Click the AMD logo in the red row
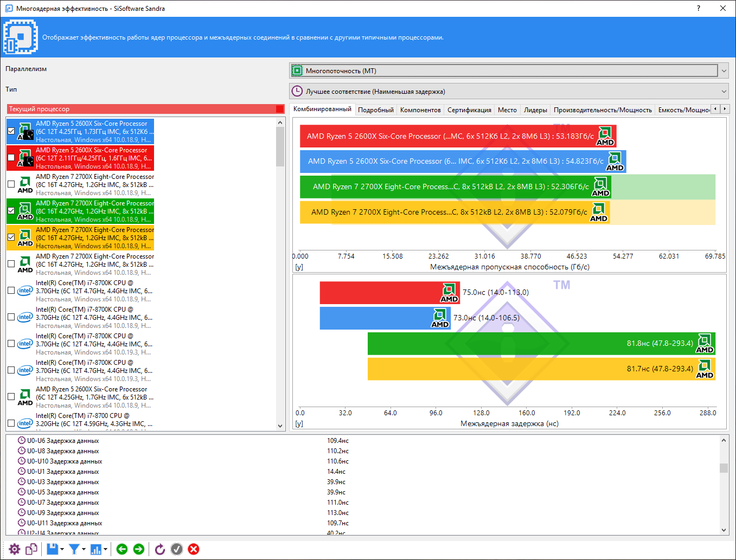The height and width of the screenshot is (560, 736). (25, 158)
